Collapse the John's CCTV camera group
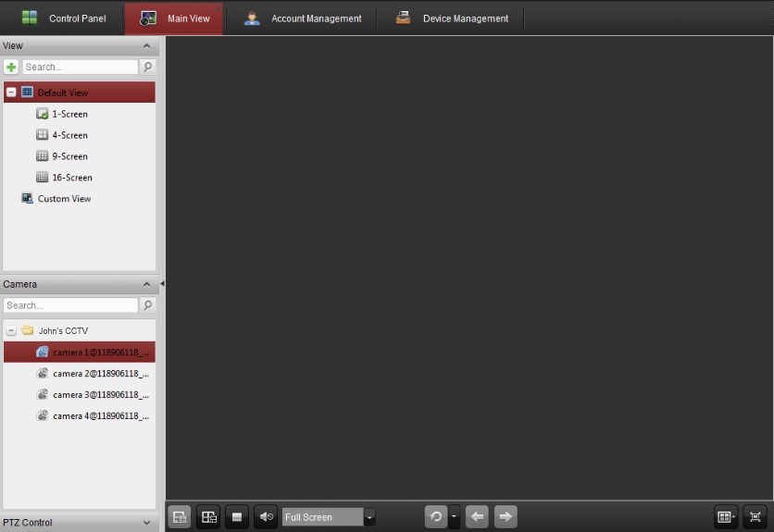The image size is (774, 532). (11, 330)
